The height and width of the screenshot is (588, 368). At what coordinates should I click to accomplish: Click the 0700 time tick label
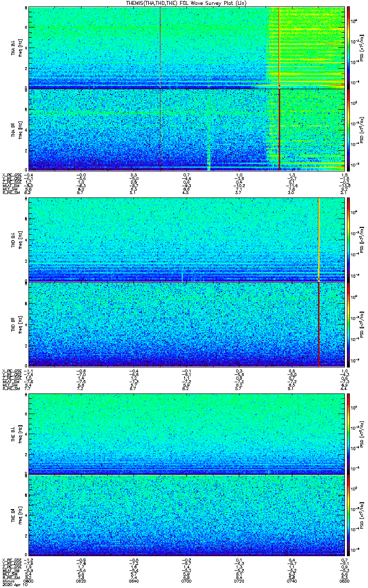pos(186,582)
